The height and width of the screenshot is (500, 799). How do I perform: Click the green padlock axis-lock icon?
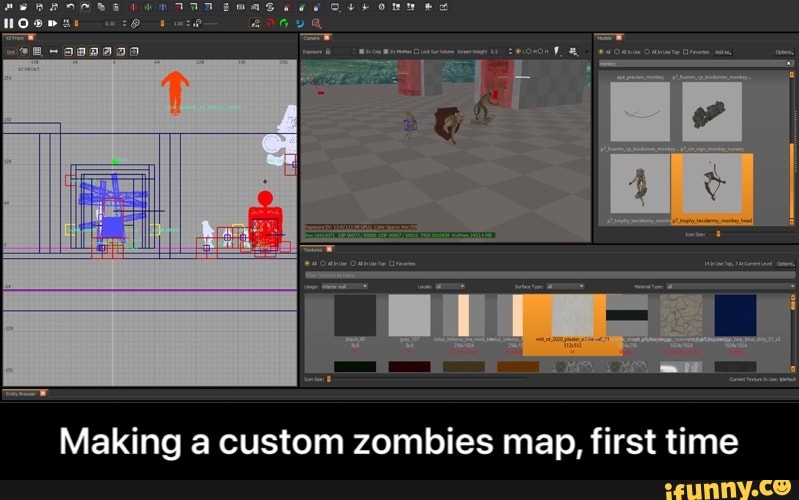tap(302, 7)
